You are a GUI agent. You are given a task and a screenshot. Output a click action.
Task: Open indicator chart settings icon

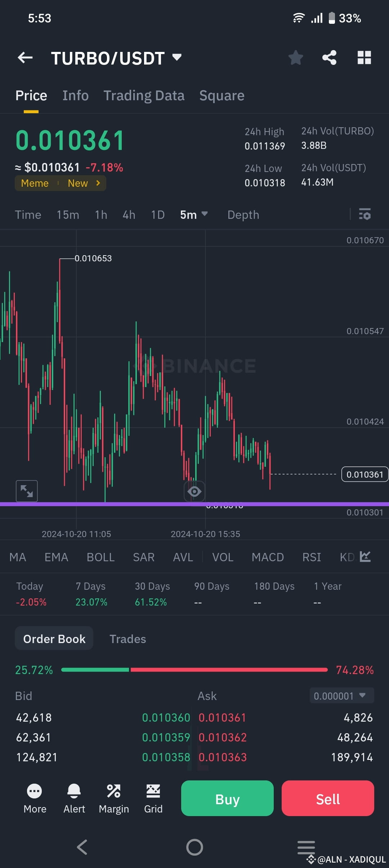point(365,557)
